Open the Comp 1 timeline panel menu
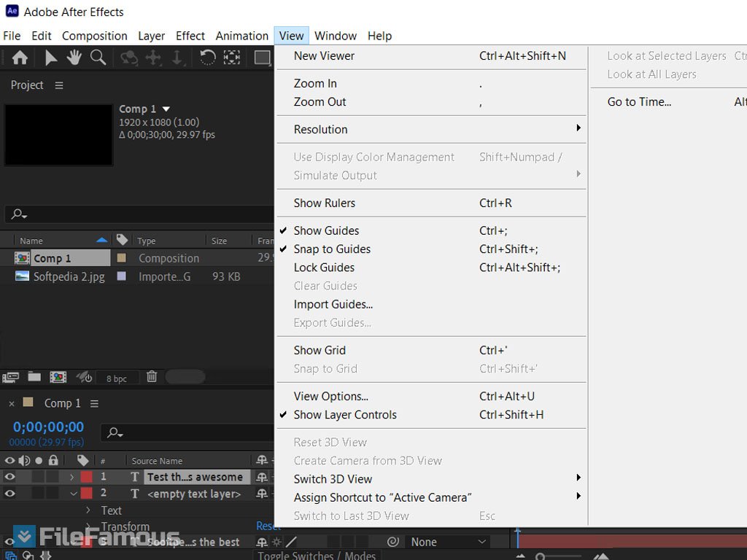This screenshot has width=747, height=560. point(94,404)
